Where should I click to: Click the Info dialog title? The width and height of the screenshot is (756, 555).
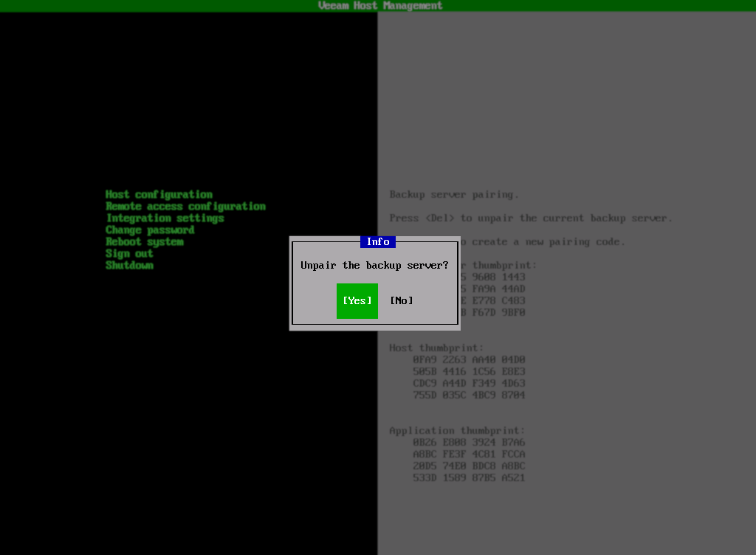pos(378,241)
